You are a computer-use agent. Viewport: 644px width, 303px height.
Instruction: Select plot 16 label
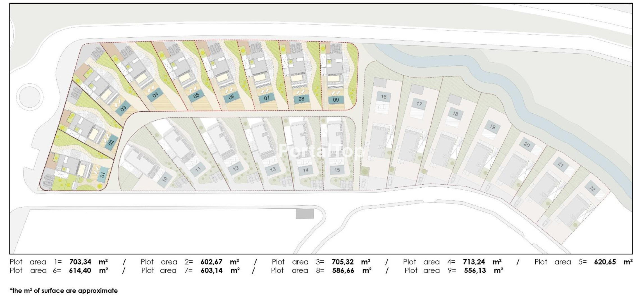click(383, 97)
